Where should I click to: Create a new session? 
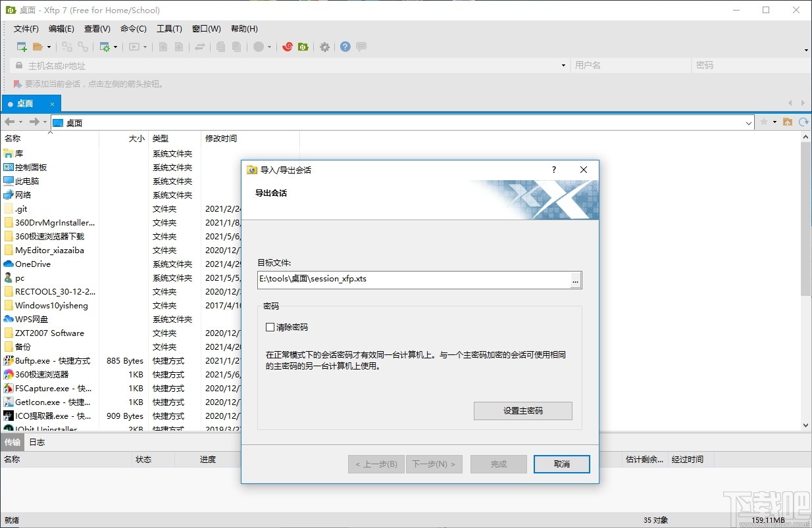pos(22,47)
